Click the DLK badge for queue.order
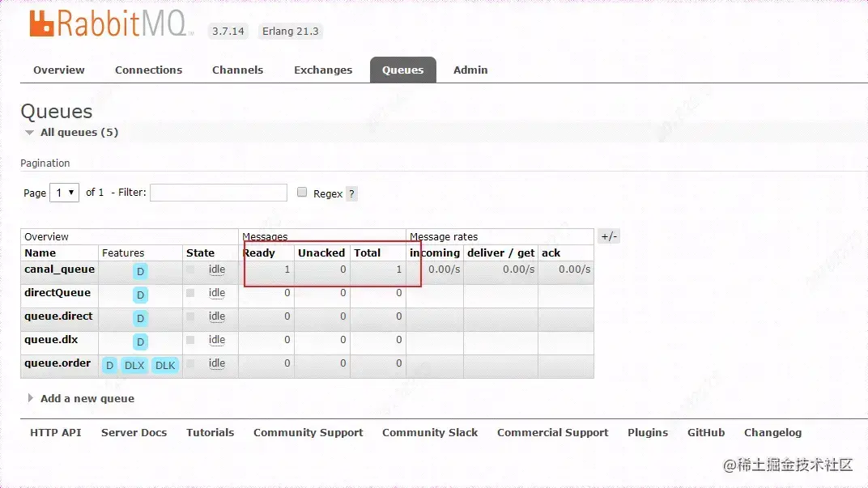The width and height of the screenshot is (868, 488). click(165, 365)
